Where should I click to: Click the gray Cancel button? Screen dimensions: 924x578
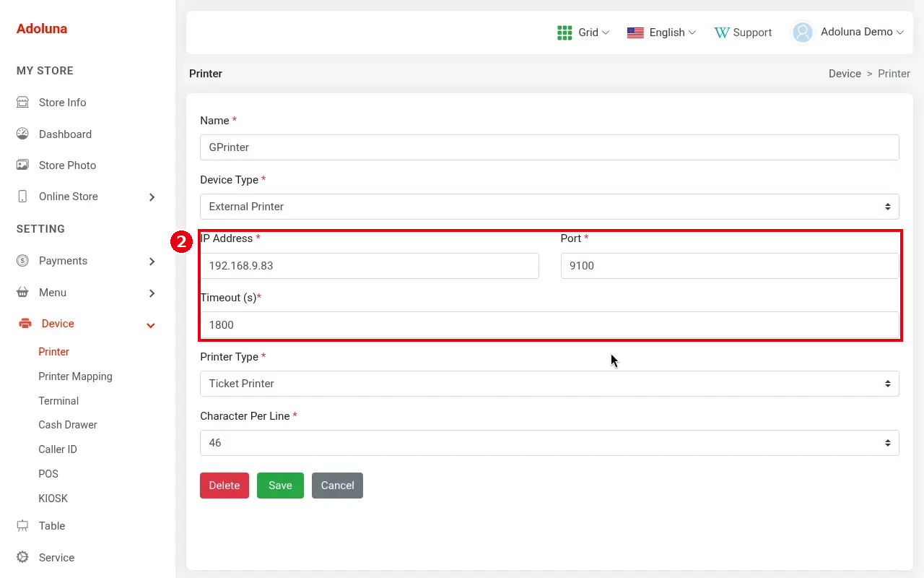click(x=337, y=486)
